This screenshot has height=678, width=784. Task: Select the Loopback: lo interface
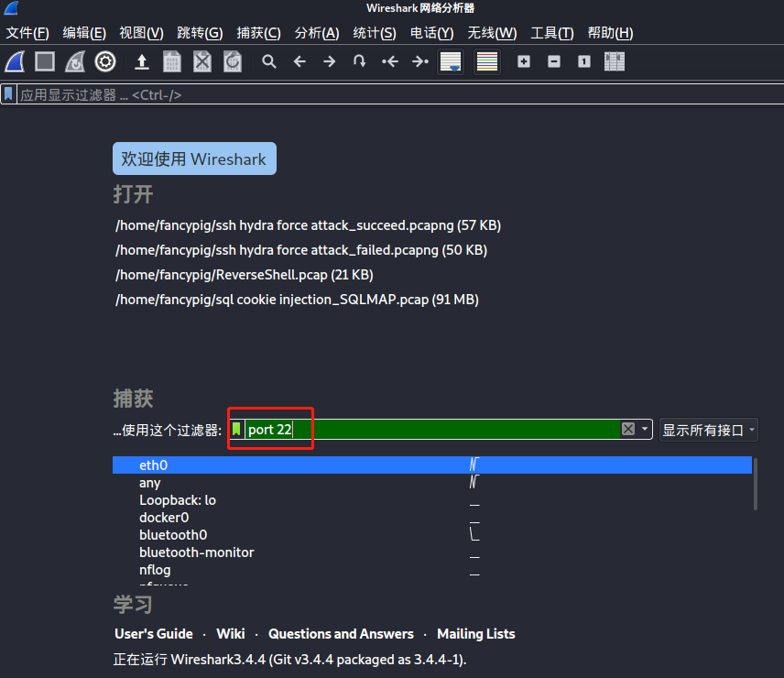tap(432, 500)
